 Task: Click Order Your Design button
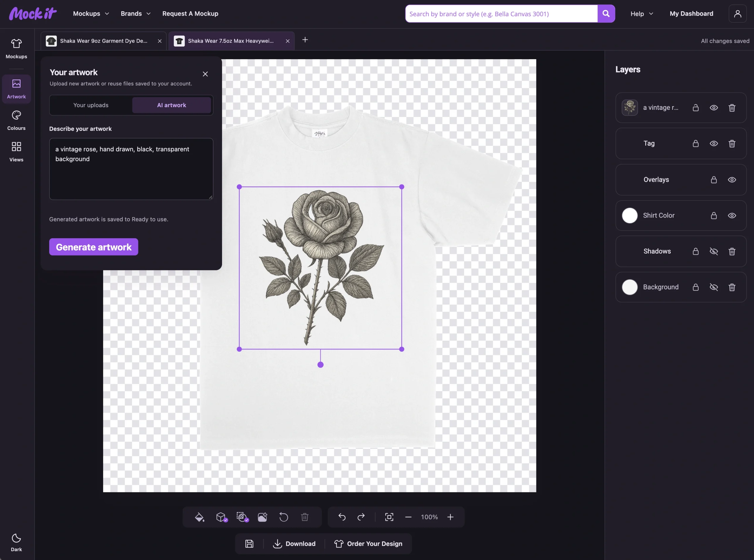368,544
